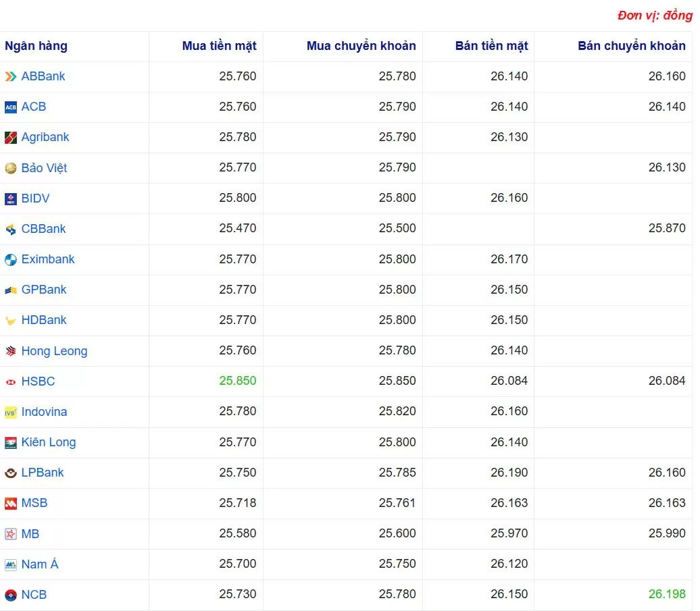Click the BIDV logo icon
The height and width of the screenshot is (611, 700).
[x=11, y=198]
